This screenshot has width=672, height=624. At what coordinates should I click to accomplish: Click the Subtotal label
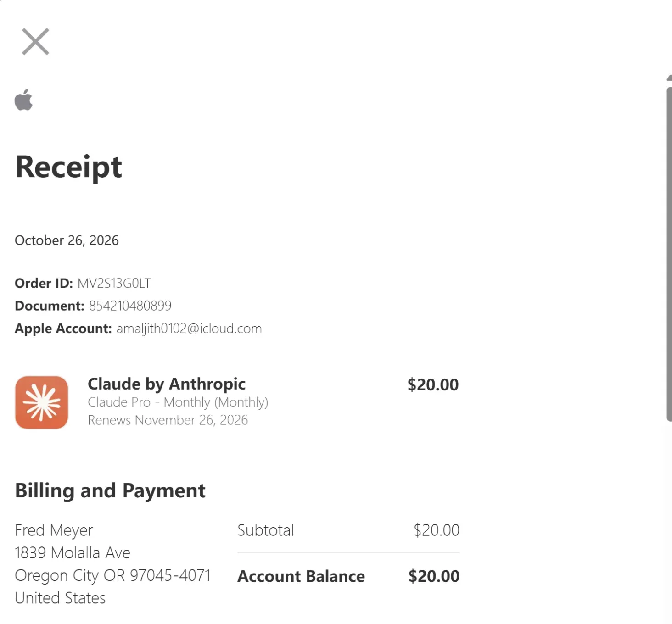(266, 530)
